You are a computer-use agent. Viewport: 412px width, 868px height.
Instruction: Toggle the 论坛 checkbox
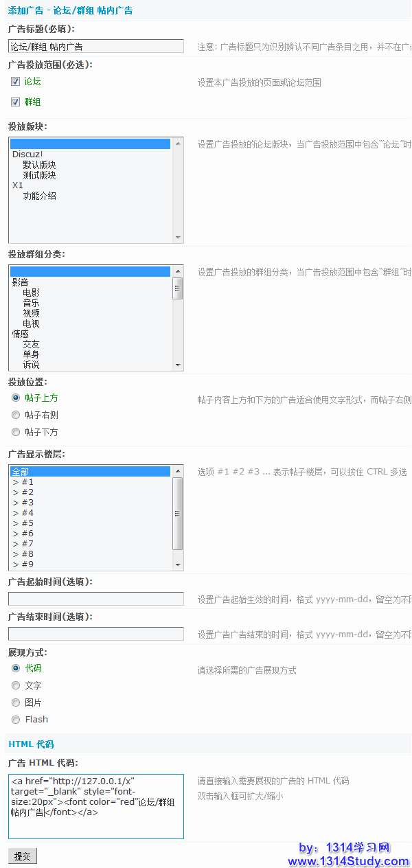pos(16,82)
